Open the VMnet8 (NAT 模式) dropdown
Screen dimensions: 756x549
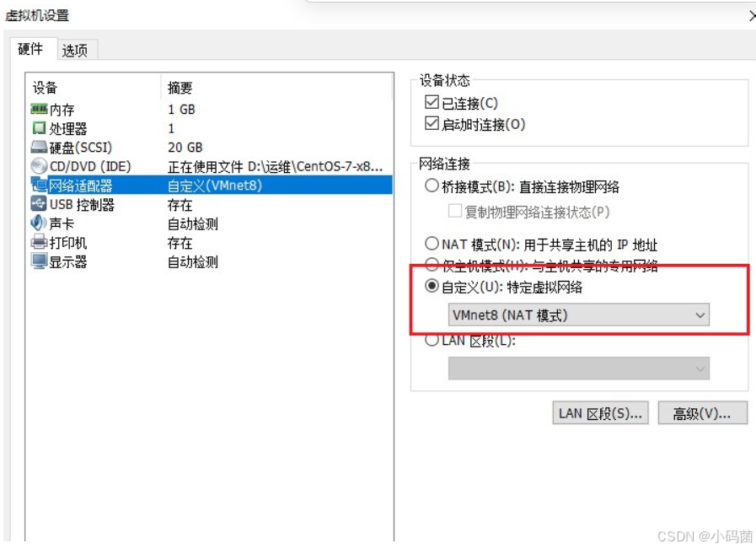[578, 315]
